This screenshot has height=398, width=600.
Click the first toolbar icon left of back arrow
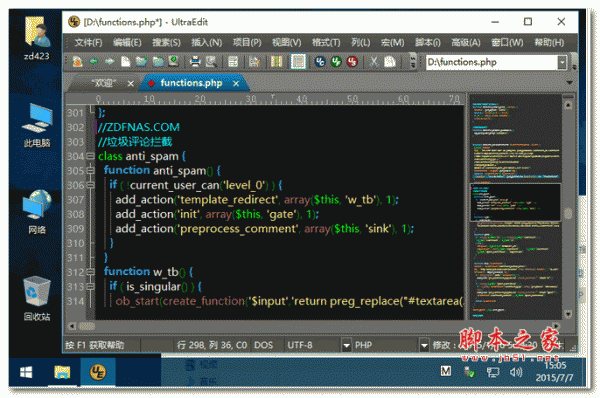77,62
